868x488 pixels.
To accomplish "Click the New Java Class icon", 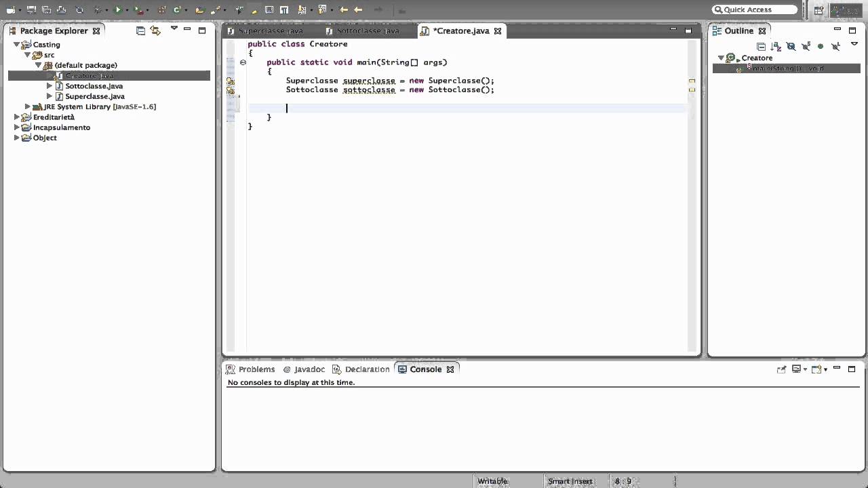I will [177, 9].
